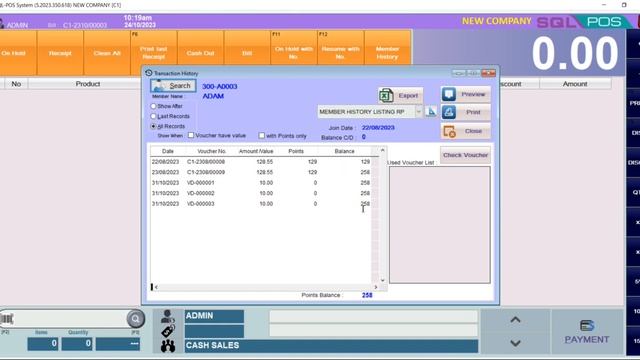Screen dimensions: 640x360
Task: Click scroll up arrow of history grid
Action: [382, 150]
